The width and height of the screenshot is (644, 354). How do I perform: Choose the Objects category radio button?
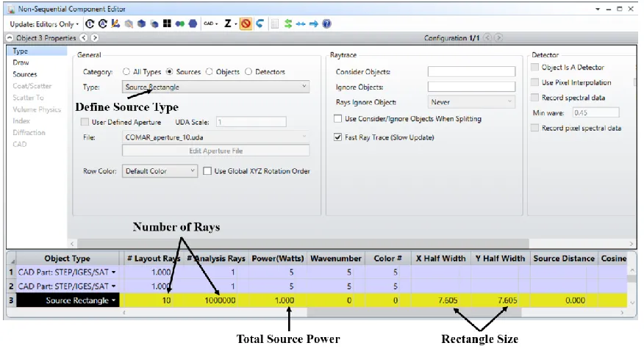point(209,72)
